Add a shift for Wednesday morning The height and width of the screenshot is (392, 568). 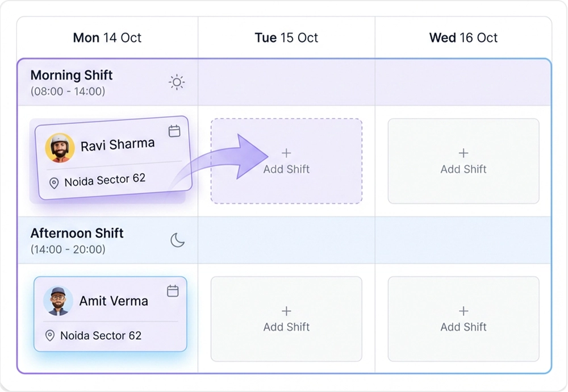[x=463, y=161]
